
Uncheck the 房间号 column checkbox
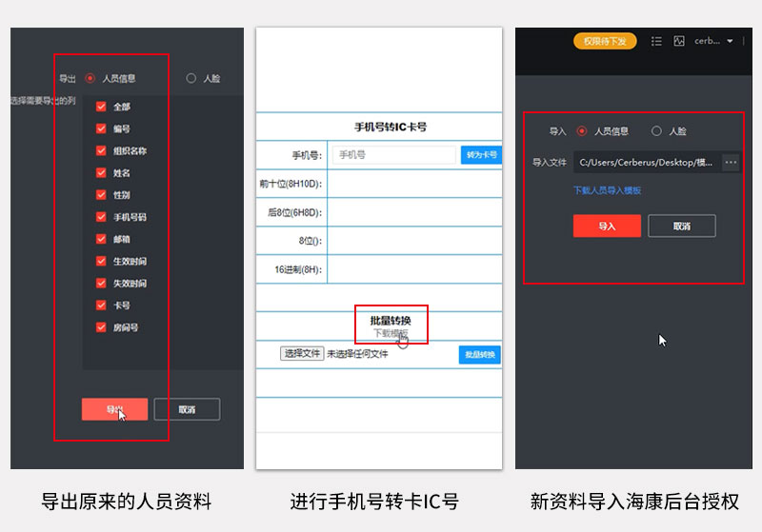pyautogui.click(x=101, y=327)
